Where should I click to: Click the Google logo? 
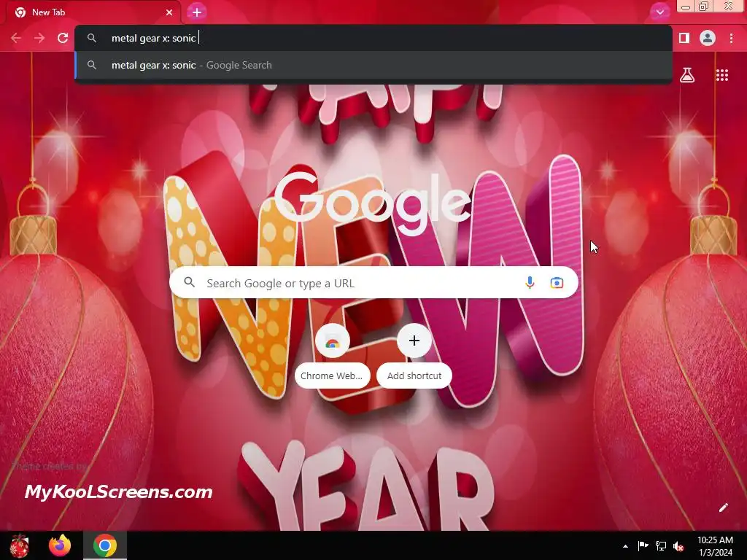(373, 203)
